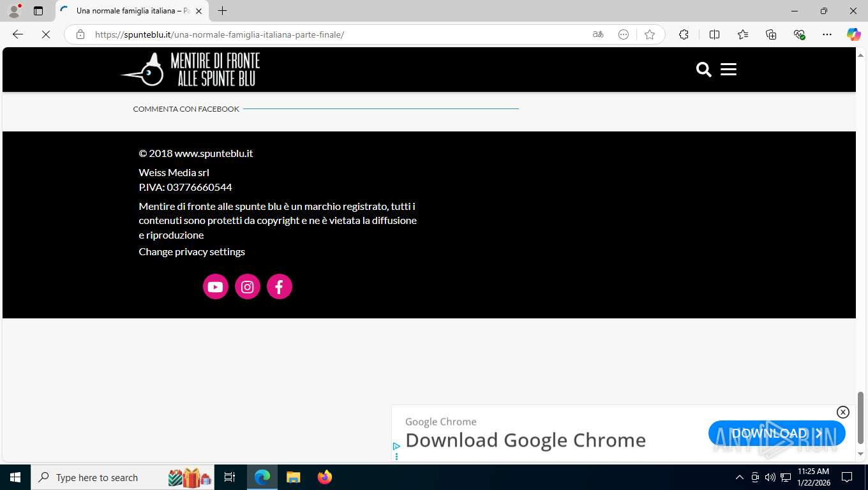The image size is (868, 490).
Task: Close the Google Chrome ad banner
Action: [x=842, y=412]
